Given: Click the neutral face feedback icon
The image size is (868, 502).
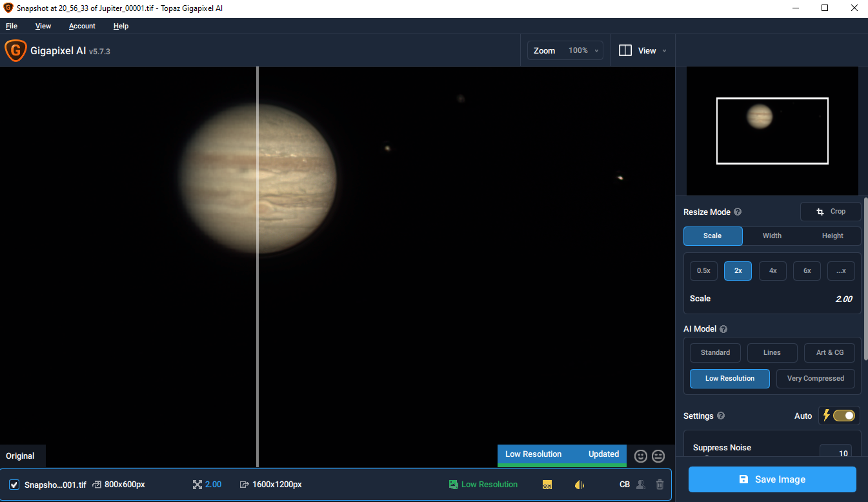Looking at the screenshot, I should [658, 456].
